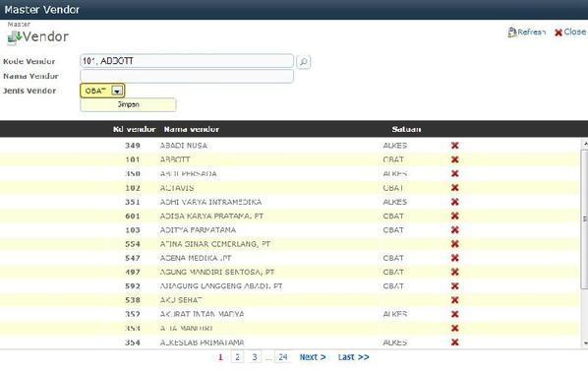Screen dimensions: 588x374
Task: Open the Jenis Vendor dropdown
Action: 117,91
